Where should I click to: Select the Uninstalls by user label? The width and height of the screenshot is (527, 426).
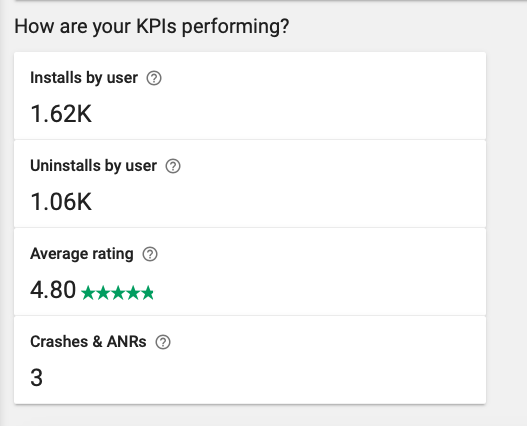(x=93, y=166)
